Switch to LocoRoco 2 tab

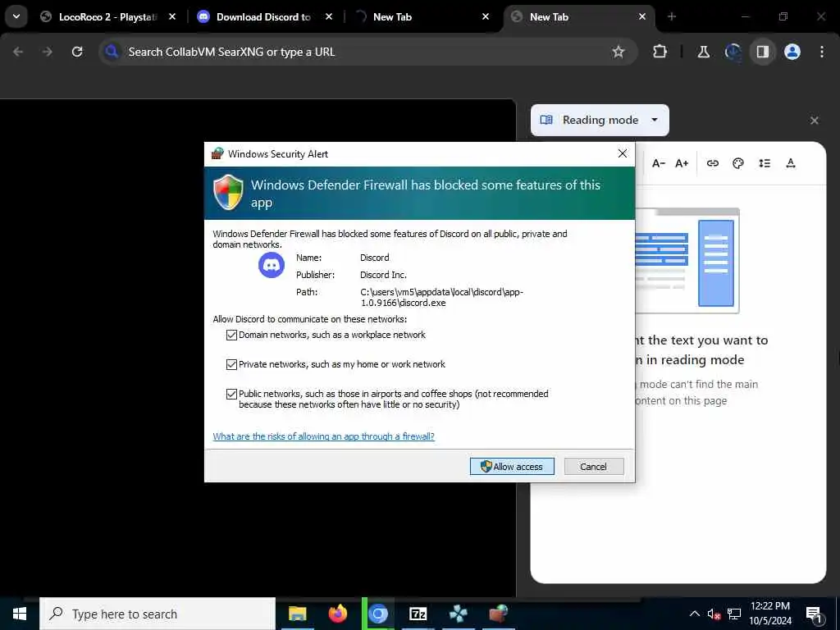(107, 17)
